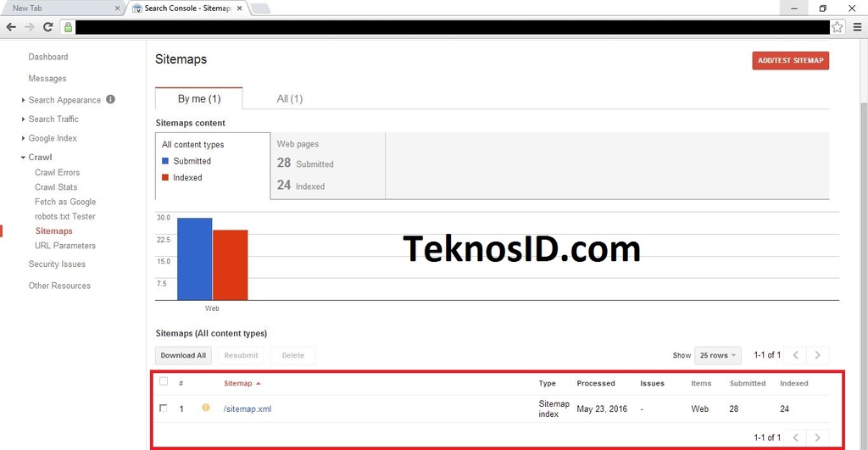Select the Web pages content panel

[328, 165]
